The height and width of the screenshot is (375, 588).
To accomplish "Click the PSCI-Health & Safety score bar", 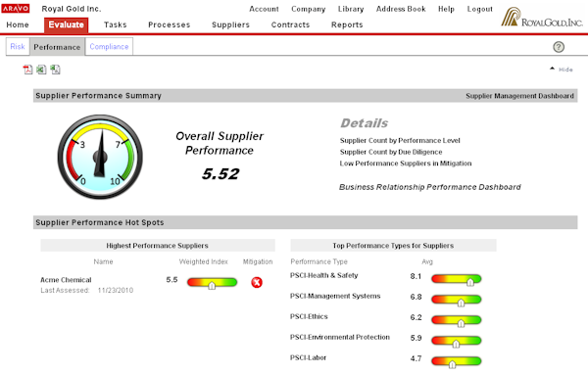I will pos(457,279).
